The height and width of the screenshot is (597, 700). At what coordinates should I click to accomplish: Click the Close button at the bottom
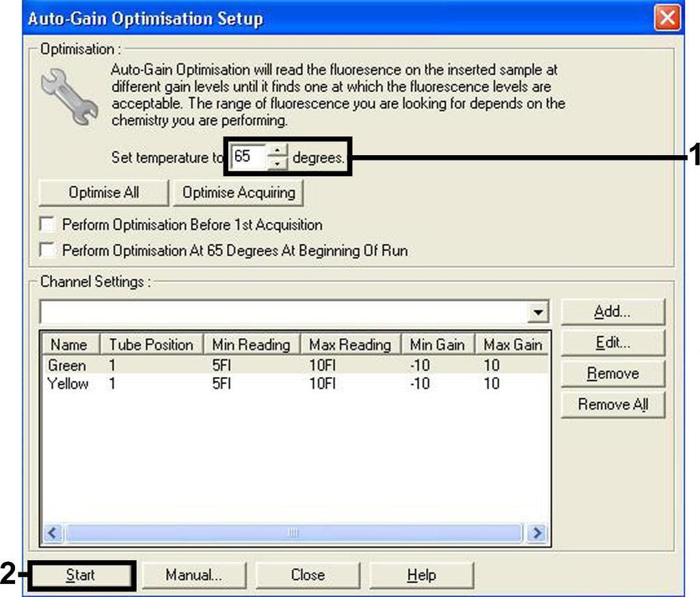[x=308, y=574]
